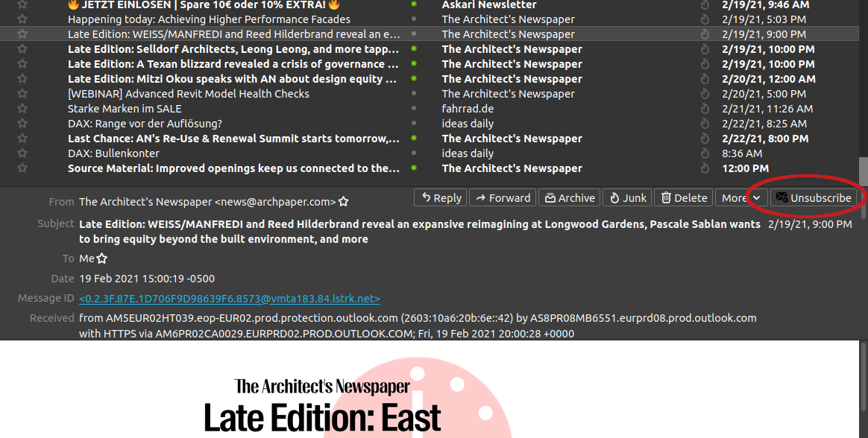Click junk flame icon on 'Source Material' row
The image size is (868, 438).
pos(705,168)
